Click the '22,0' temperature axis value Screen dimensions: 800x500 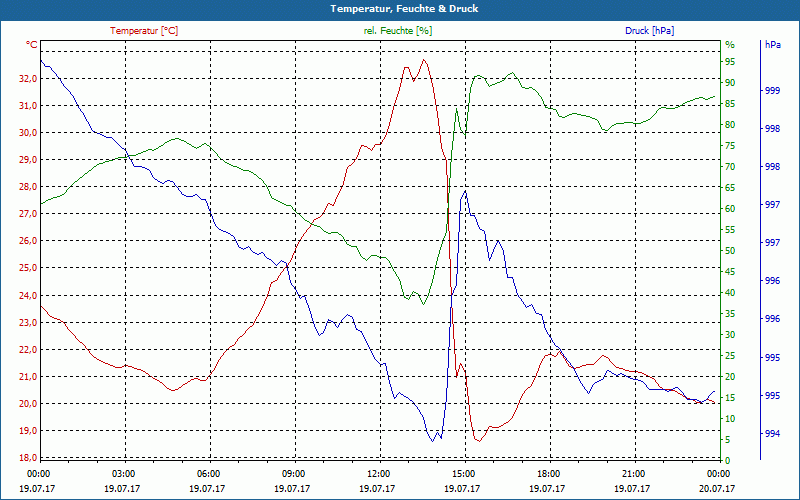29,349
